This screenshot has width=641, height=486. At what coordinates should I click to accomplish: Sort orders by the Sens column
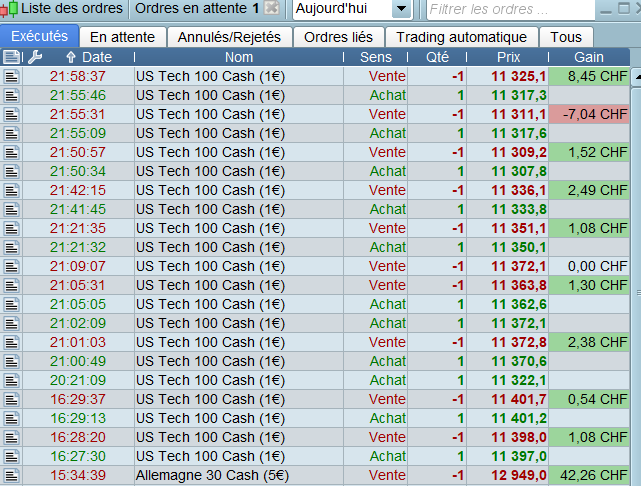376,57
